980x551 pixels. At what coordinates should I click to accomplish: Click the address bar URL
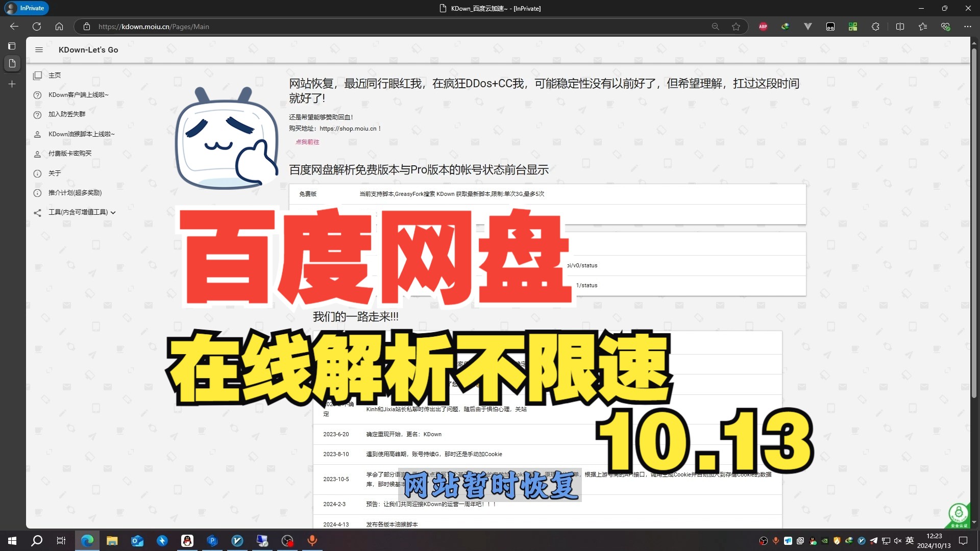click(x=154, y=27)
